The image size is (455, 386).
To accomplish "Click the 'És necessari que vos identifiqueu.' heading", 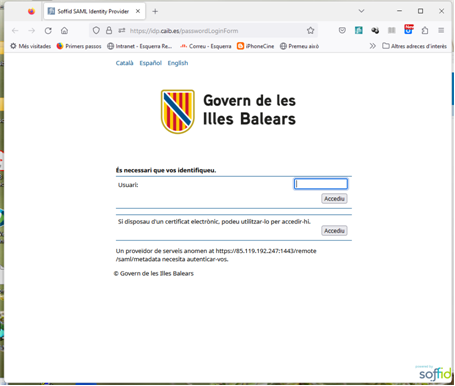I will coord(166,170).
